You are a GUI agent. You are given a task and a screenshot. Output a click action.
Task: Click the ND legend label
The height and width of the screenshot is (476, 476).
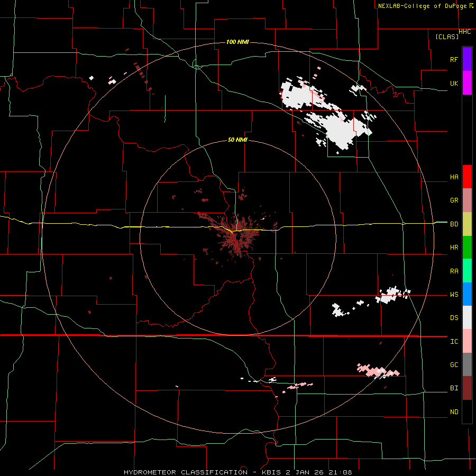454,412
